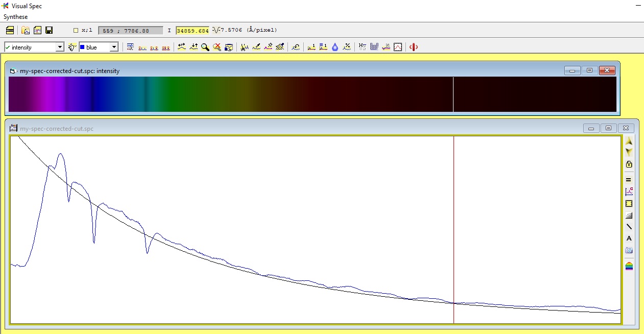Select the text annotation A tool
The image size is (644, 334).
[x=629, y=238]
